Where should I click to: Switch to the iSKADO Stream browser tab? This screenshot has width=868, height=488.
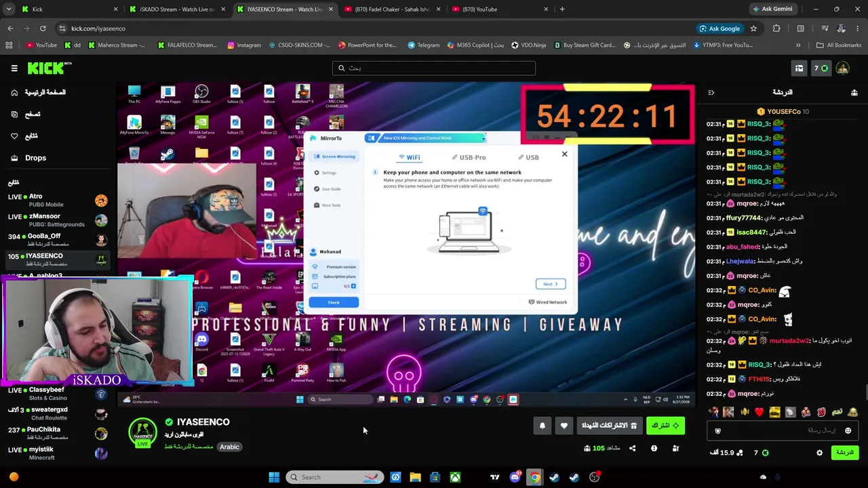click(x=176, y=9)
